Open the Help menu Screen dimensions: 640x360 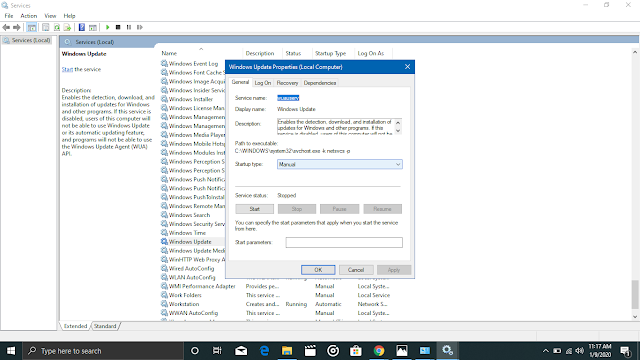[69, 16]
